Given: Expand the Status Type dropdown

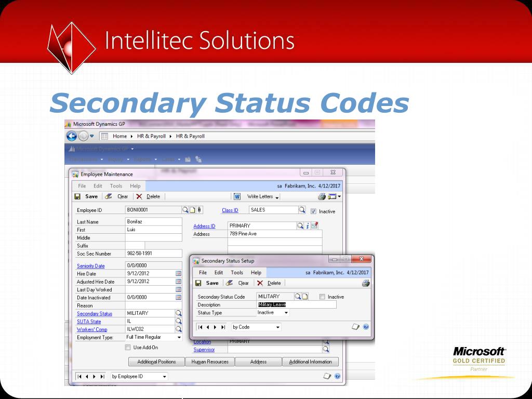Looking at the screenshot, I should click(286, 313).
